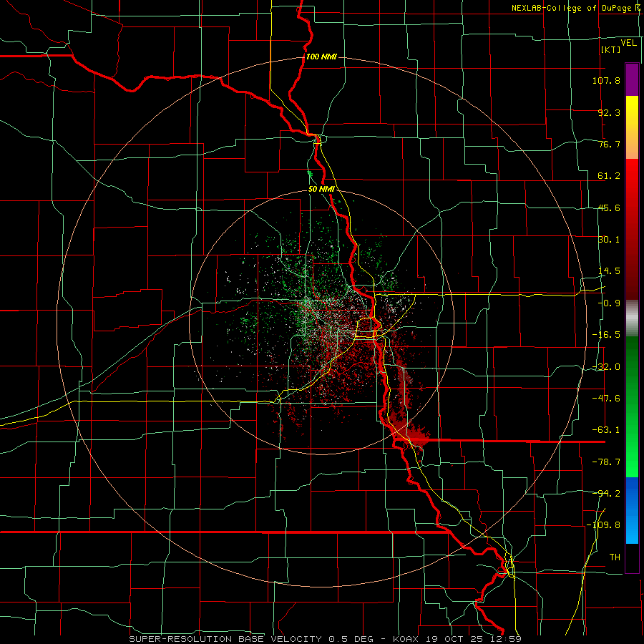Click the 45.6 velocity scale value

coord(609,208)
